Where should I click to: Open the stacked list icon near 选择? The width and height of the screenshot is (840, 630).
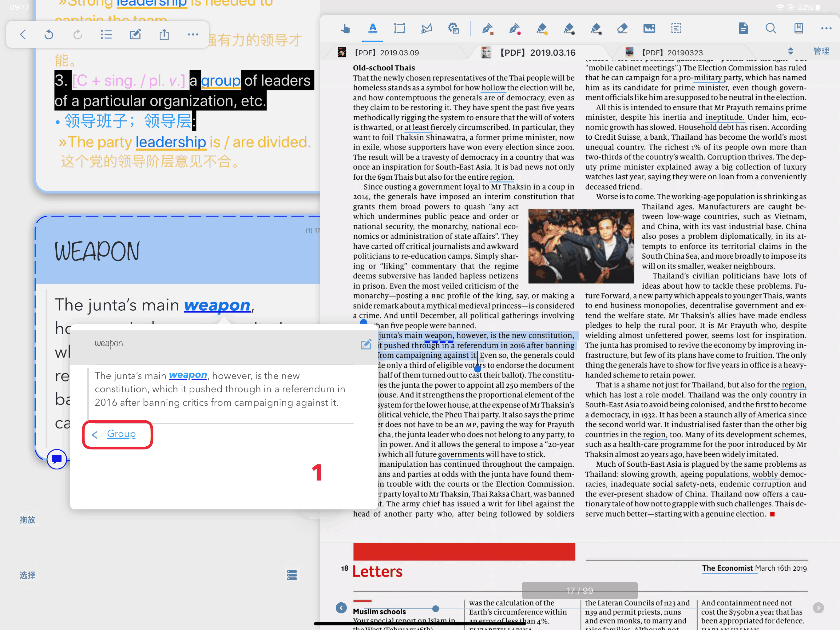coord(292,575)
